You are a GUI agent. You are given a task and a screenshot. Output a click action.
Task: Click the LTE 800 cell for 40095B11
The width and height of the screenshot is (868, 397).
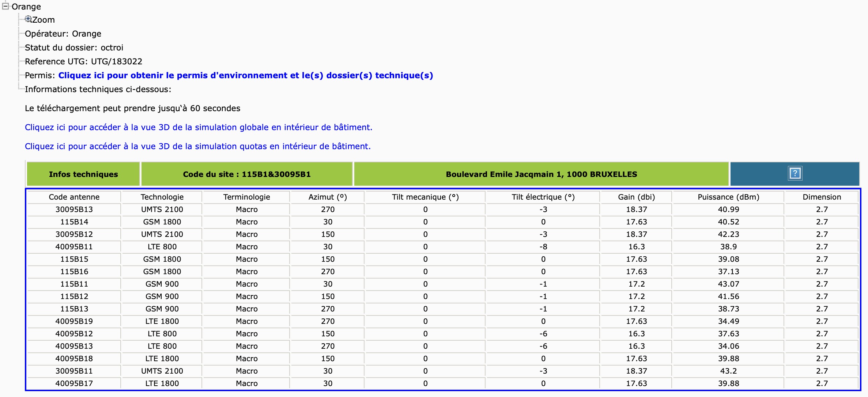tap(162, 247)
